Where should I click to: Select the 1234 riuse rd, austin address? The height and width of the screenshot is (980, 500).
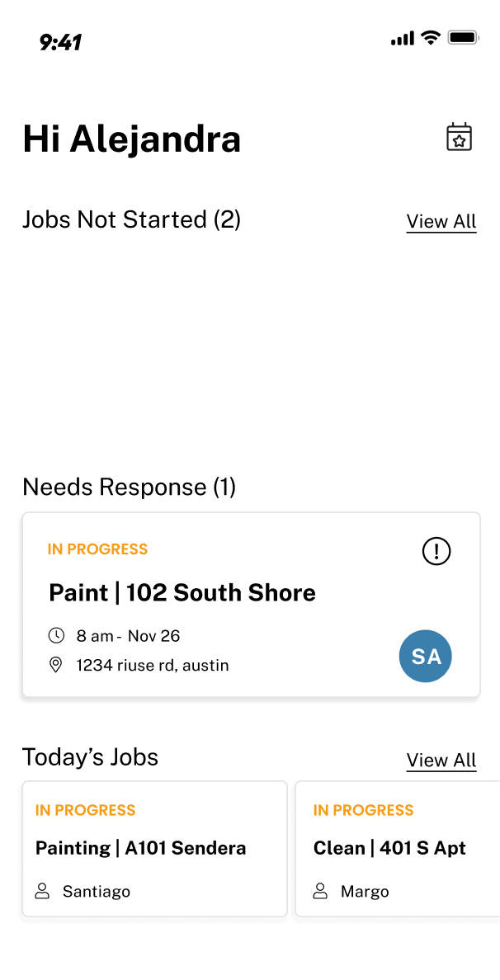pos(153,666)
